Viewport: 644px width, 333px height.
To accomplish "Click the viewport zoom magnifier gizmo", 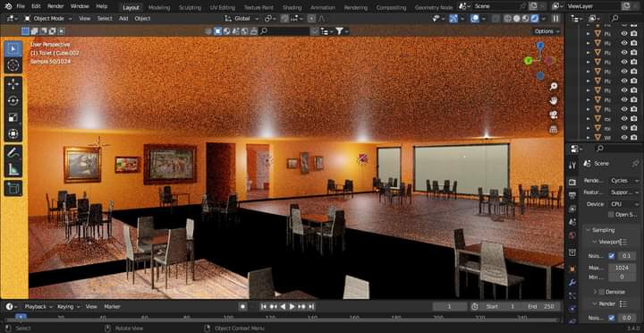I will pos(554,86).
